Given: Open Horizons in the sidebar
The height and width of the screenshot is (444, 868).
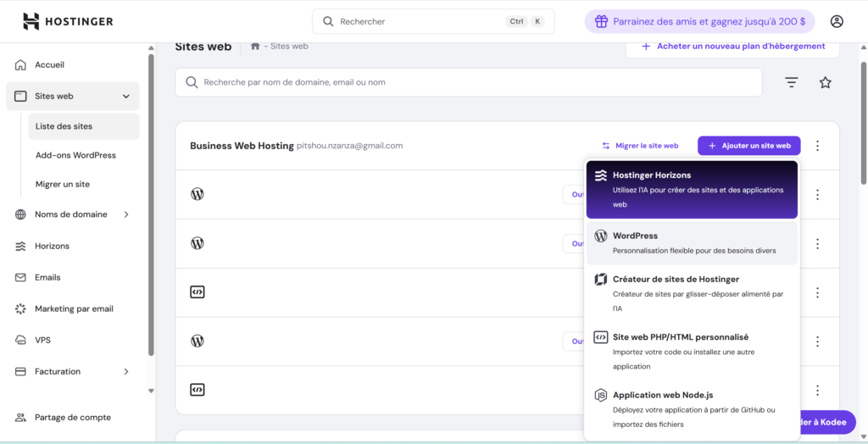Looking at the screenshot, I should [x=52, y=246].
